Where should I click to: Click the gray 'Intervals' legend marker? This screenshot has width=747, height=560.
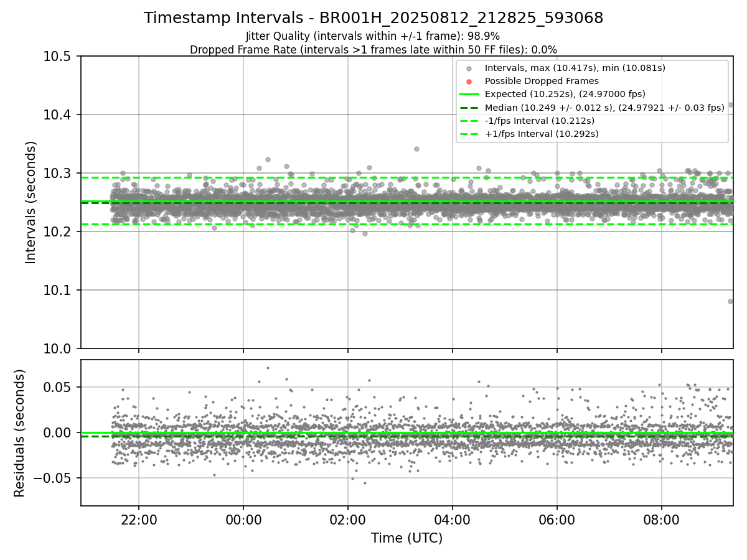[x=469, y=68]
